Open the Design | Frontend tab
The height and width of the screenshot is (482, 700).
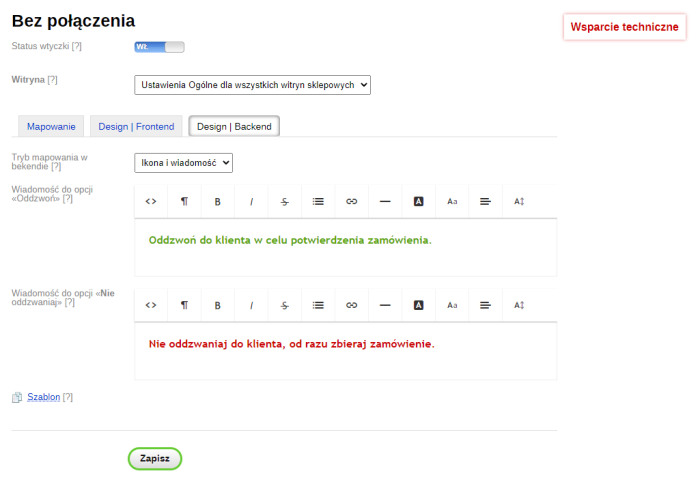point(136,126)
